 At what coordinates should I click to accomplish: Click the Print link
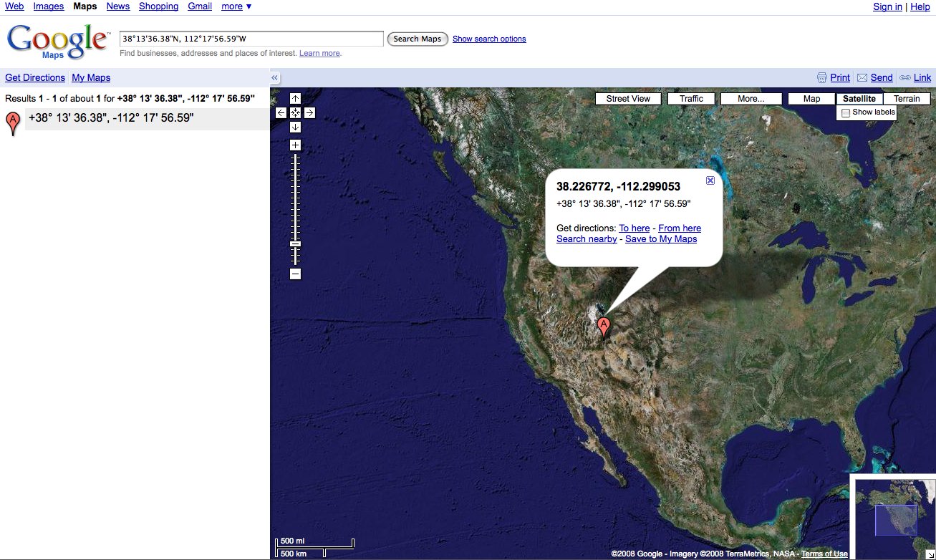click(840, 77)
